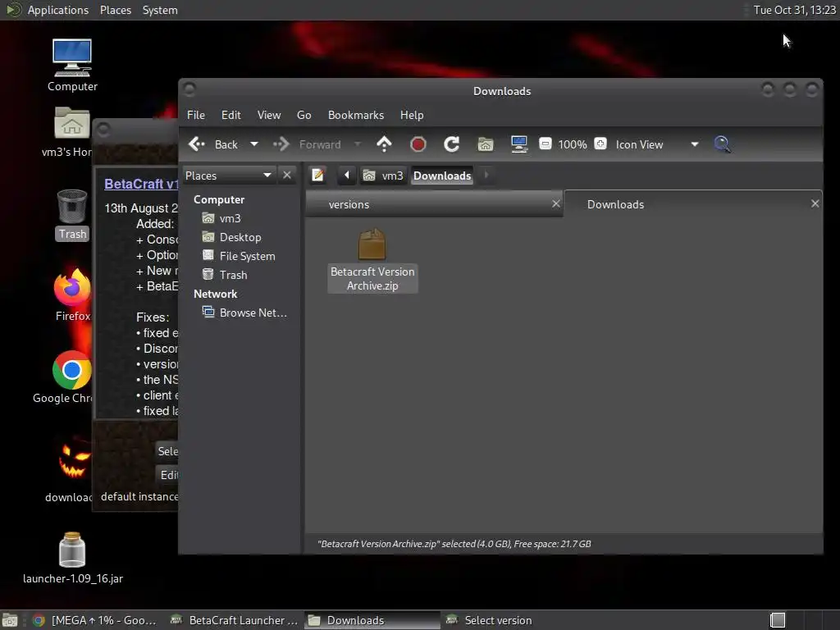840x630 pixels.
Task: Open the Edit menu
Action: [x=231, y=115]
